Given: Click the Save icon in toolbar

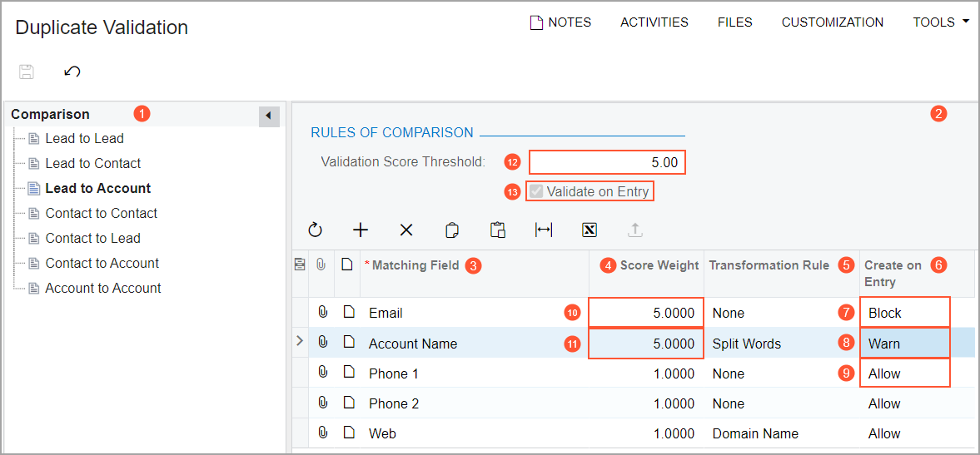Looking at the screenshot, I should tap(27, 72).
